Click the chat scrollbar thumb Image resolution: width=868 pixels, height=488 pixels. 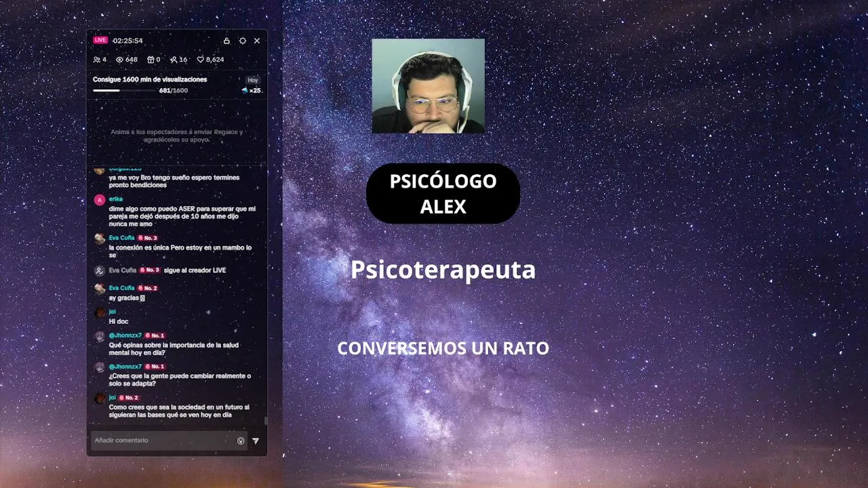[266, 421]
